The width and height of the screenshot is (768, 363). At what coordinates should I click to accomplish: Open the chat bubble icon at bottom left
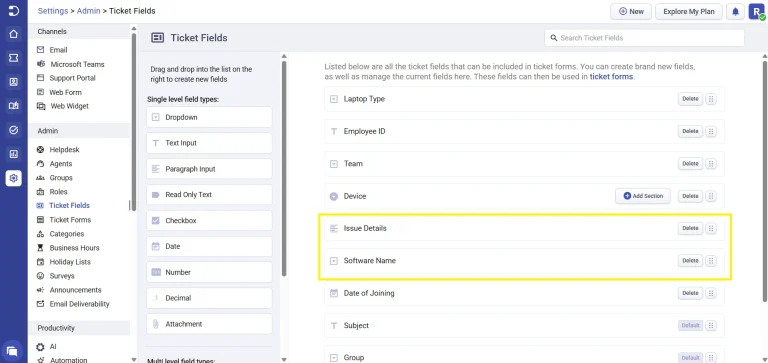coord(12,351)
